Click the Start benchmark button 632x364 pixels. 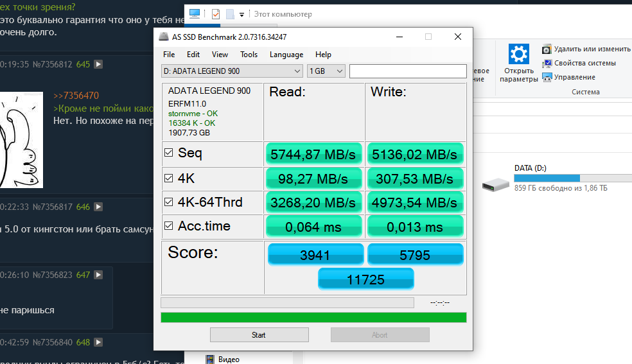[259, 335]
